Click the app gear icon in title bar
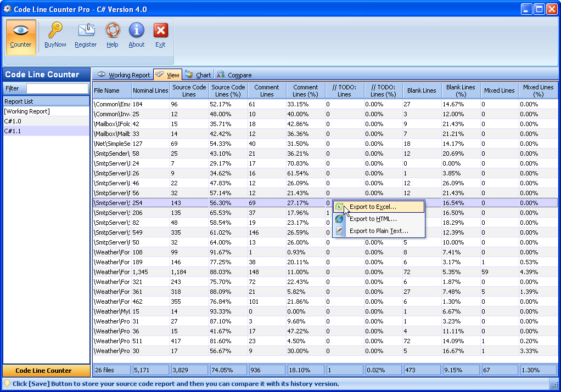Viewport: 561px width, 392px height. [x=7, y=9]
